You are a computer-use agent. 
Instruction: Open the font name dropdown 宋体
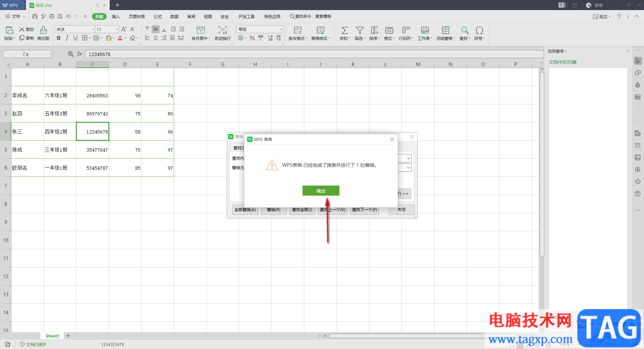(93, 30)
